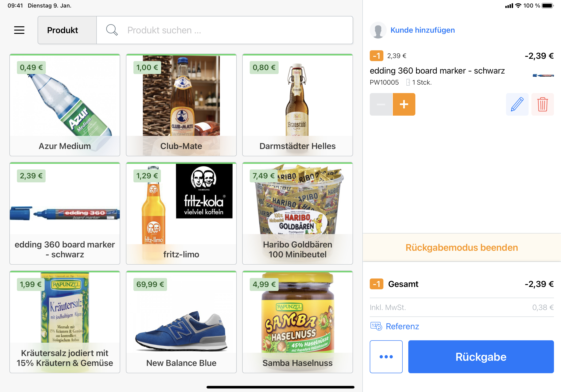Click the search magnifier icon
The image size is (561, 392).
pos(112,30)
